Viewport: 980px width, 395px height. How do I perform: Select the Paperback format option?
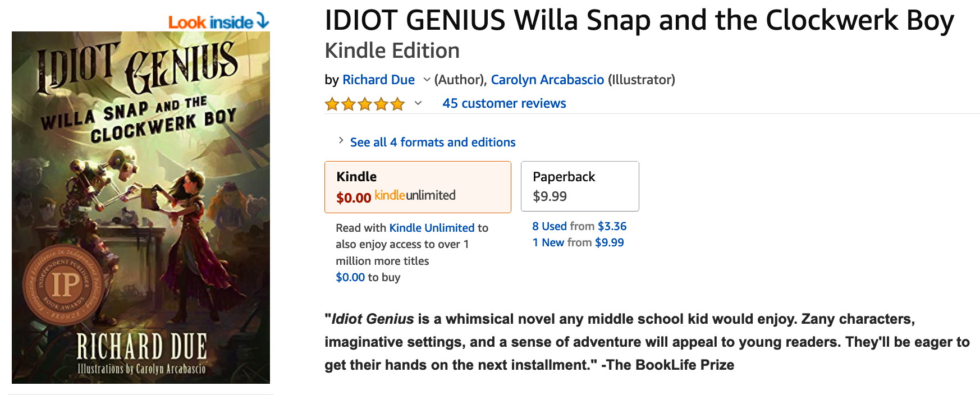pyautogui.click(x=579, y=186)
